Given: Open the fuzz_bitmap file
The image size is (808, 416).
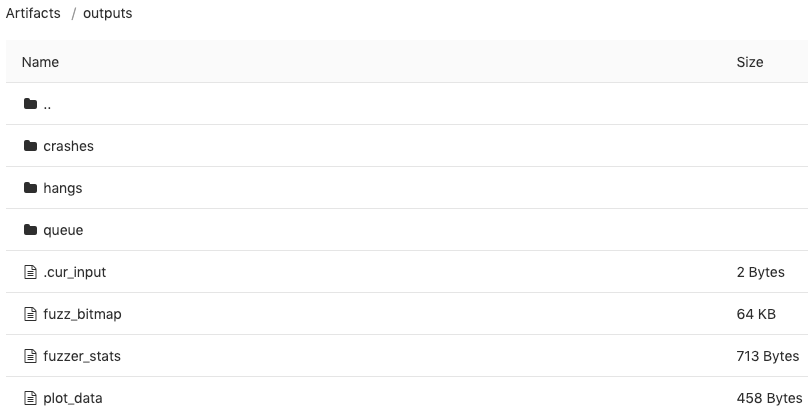Looking at the screenshot, I should click(x=82, y=314).
